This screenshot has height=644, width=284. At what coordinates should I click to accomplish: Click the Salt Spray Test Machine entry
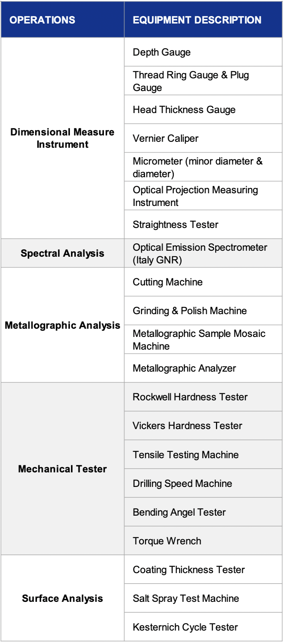coord(203,598)
